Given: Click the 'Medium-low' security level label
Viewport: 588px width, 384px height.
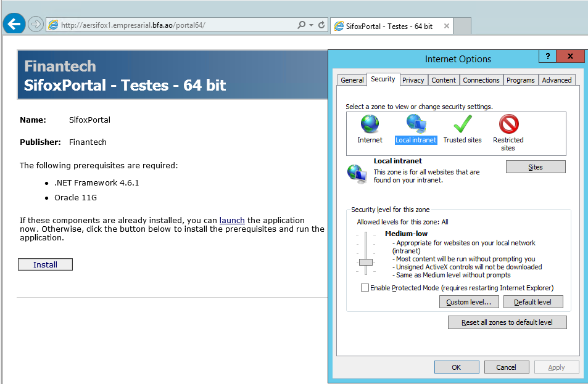Looking at the screenshot, I should coord(406,234).
